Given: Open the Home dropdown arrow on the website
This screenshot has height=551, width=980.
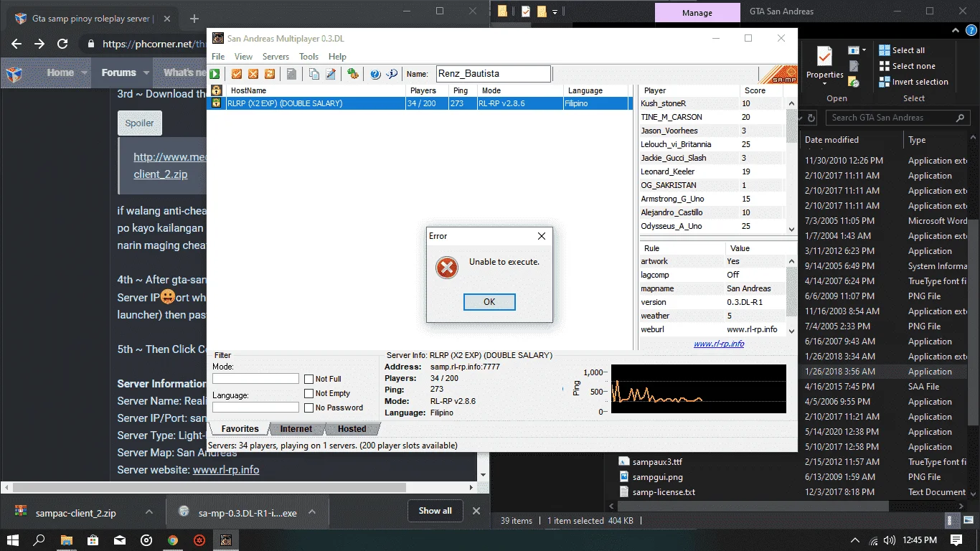Looking at the screenshot, I should coord(84,72).
